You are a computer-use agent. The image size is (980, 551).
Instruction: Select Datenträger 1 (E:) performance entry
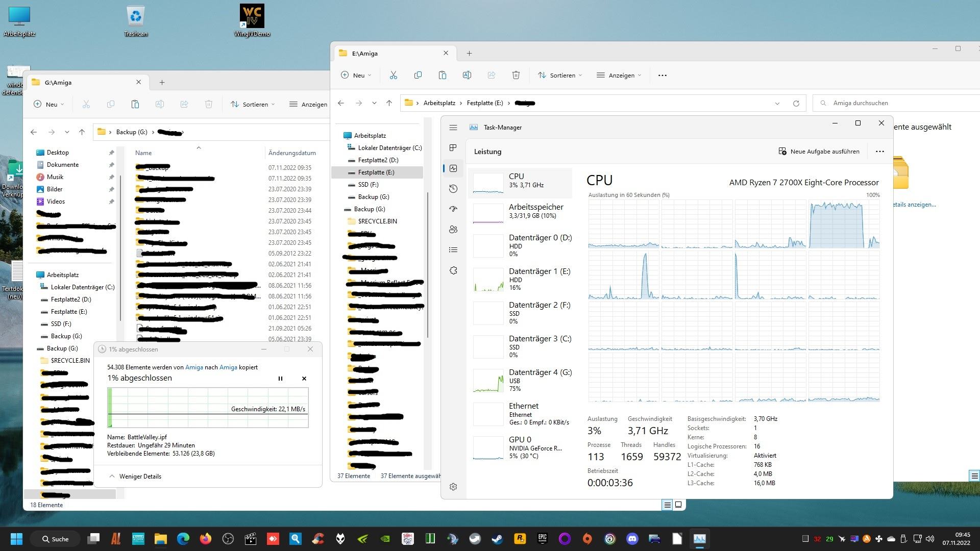coord(520,279)
